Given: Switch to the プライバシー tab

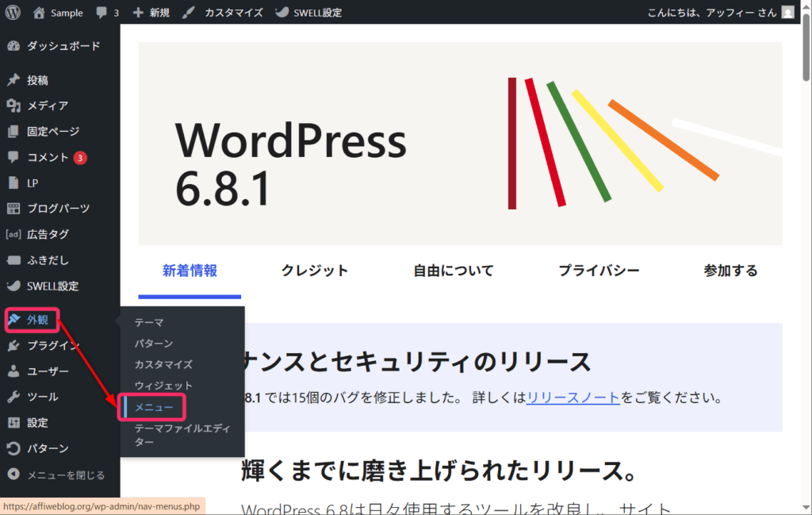Looking at the screenshot, I should (599, 271).
